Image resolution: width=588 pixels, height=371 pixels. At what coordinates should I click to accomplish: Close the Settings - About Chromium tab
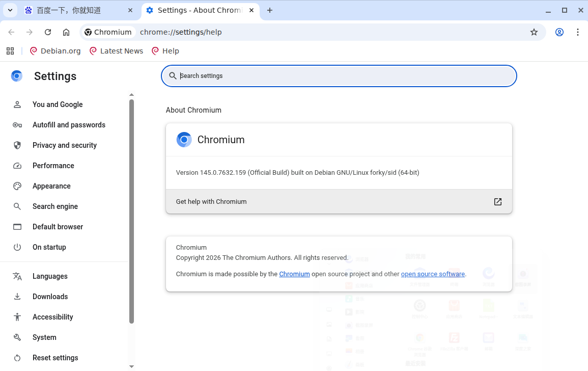coord(251,10)
